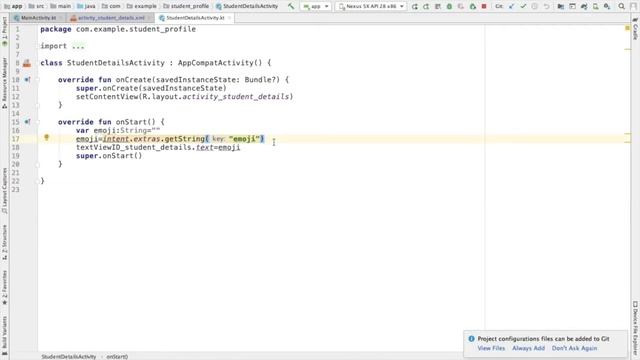Toggle the Build Variants tool window
The image size is (640, 360).
coord(4,336)
